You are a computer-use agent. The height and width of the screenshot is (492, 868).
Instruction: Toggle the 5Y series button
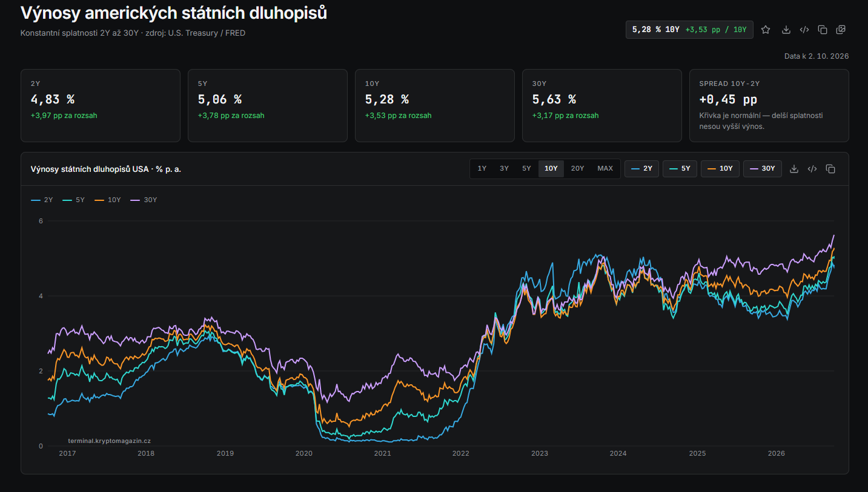[x=680, y=169]
